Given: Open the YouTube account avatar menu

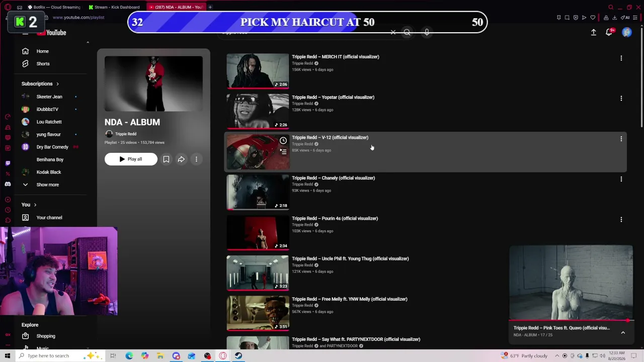Looking at the screenshot, I should [627, 32].
